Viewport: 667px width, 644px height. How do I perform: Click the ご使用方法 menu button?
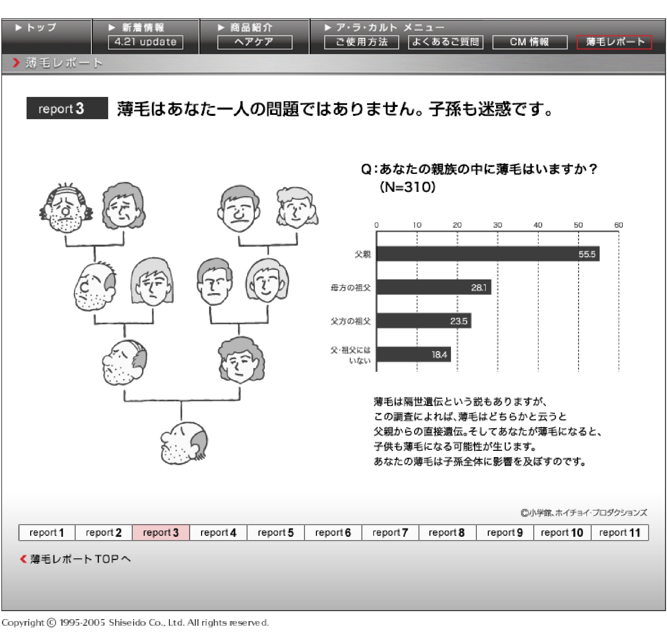pos(361,42)
